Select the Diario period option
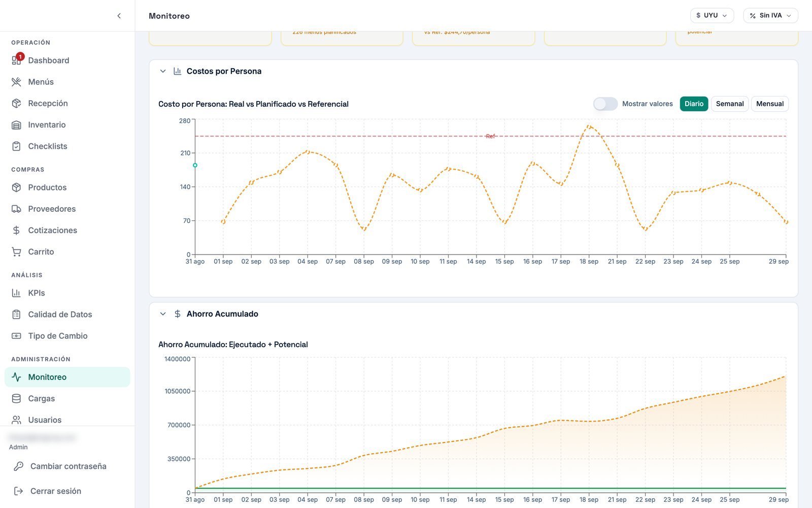Viewport: 812px width, 508px height. tap(694, 104)
